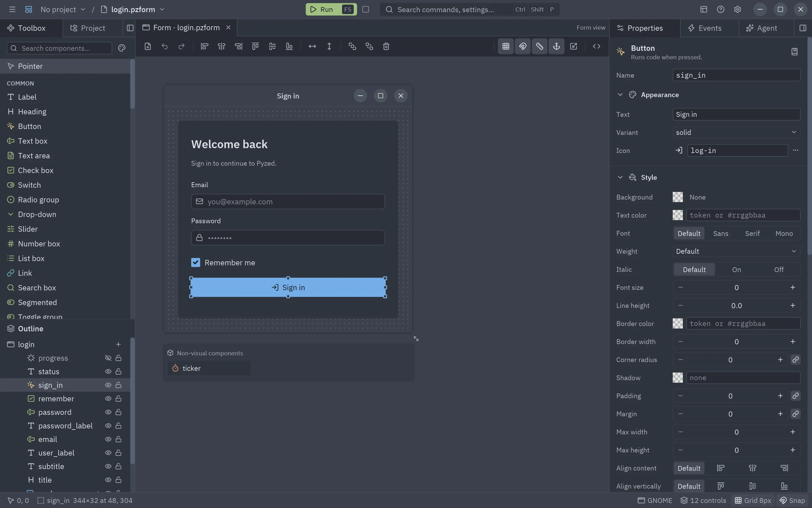The image size is (812, 508).
Task: Toggle visibility of progress in outline
Action: point(108,358)
